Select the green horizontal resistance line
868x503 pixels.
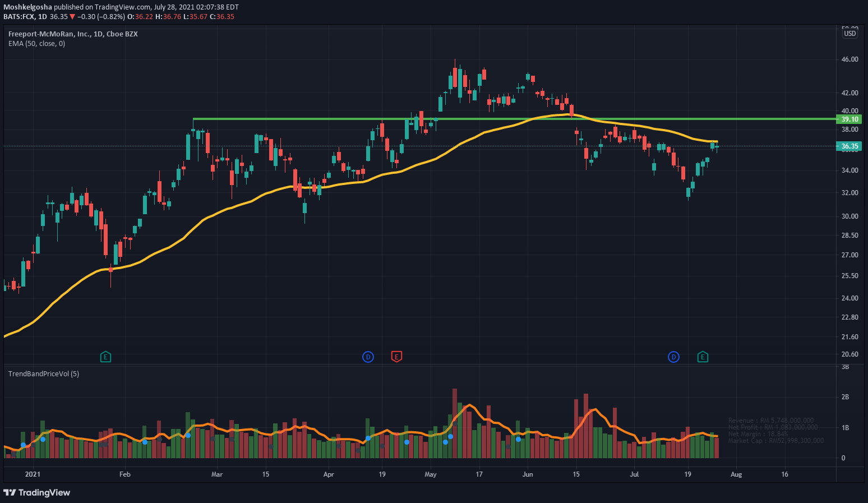coord(514,119)
